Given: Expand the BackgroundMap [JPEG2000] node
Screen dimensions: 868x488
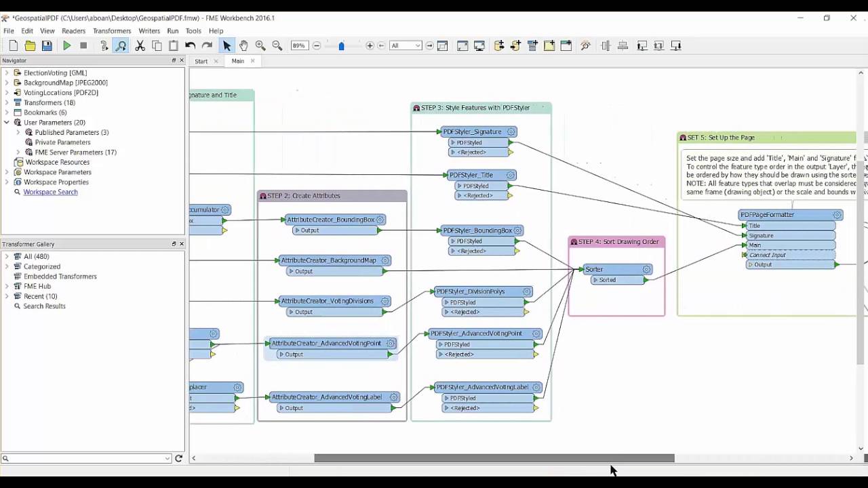Looking at the screenshot, I should tap(7, 83).
